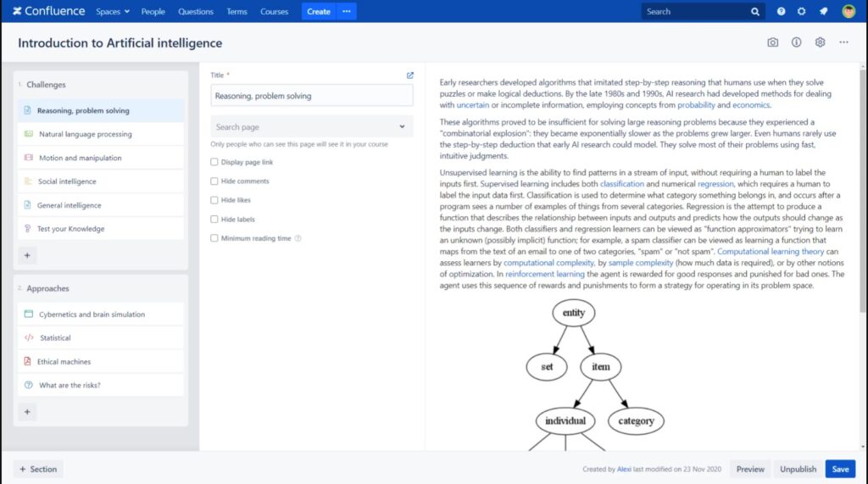The image size is (868, 484).
Task: Add item under Challenges section
Action: pyautogui.click(x=27, y=255)
